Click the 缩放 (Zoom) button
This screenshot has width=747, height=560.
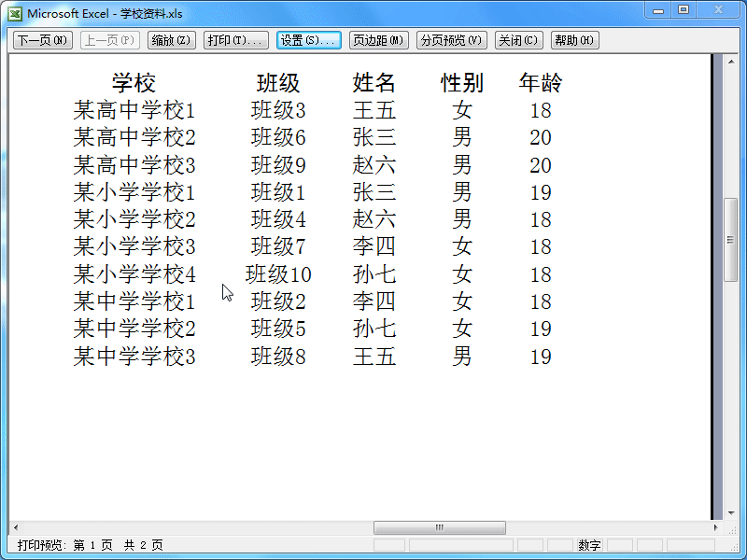172,40
